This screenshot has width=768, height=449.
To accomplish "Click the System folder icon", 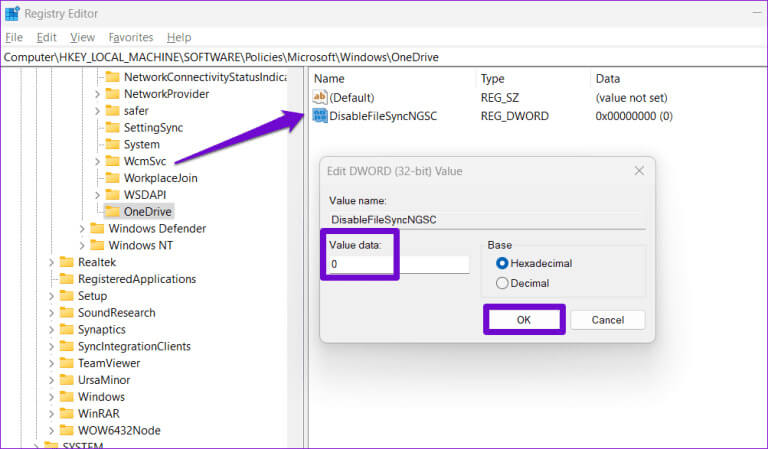I will tap(113, 144).
